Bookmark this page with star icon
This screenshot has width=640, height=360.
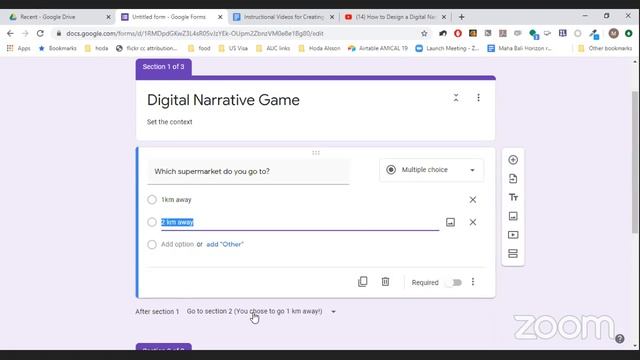click(x=424, y=33)
